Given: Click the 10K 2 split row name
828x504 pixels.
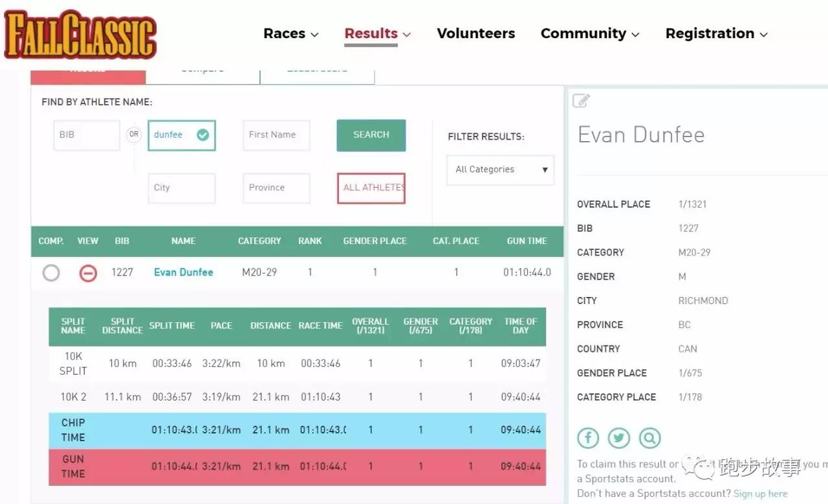Looking at the screenshot, I should click(x=73, y=397).
